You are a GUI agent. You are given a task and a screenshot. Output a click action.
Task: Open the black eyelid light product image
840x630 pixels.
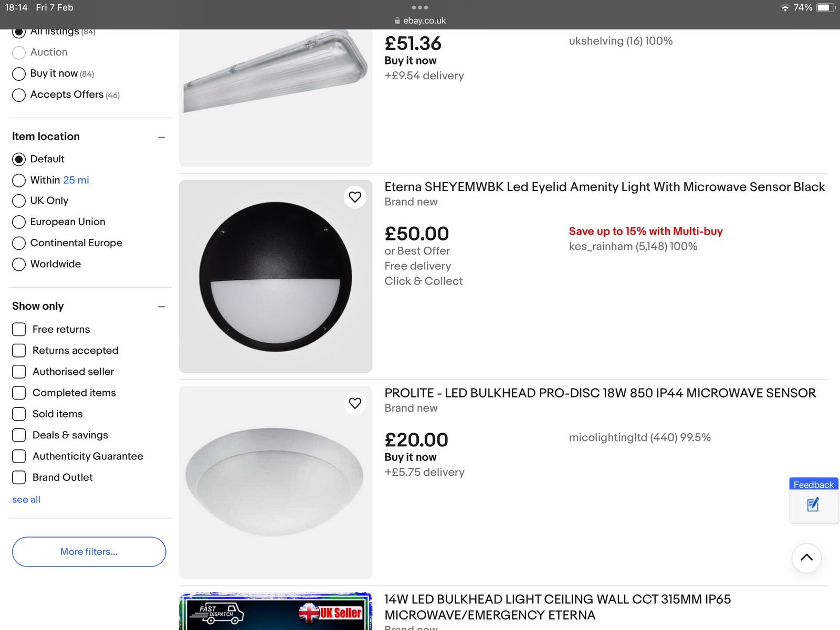tap(276, 277)
